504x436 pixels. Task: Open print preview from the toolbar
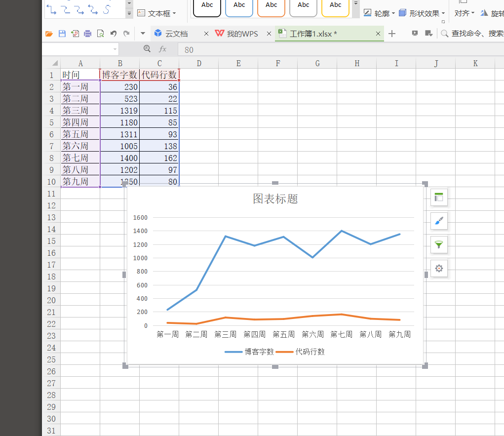click(x=101, y=34)
